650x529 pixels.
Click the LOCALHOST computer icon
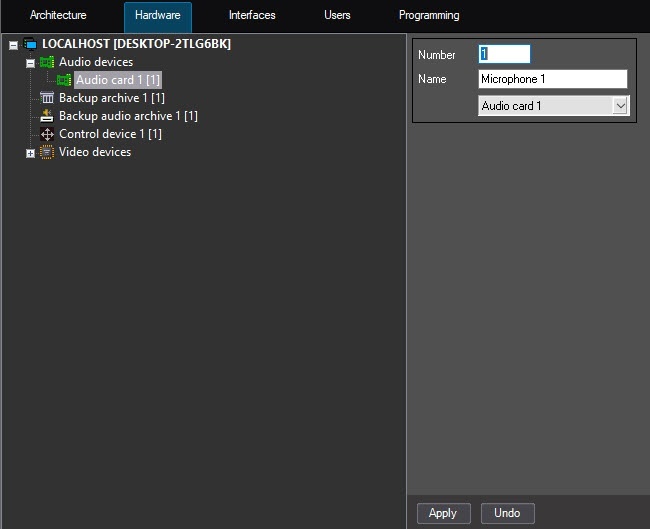(x=30, y=44)
